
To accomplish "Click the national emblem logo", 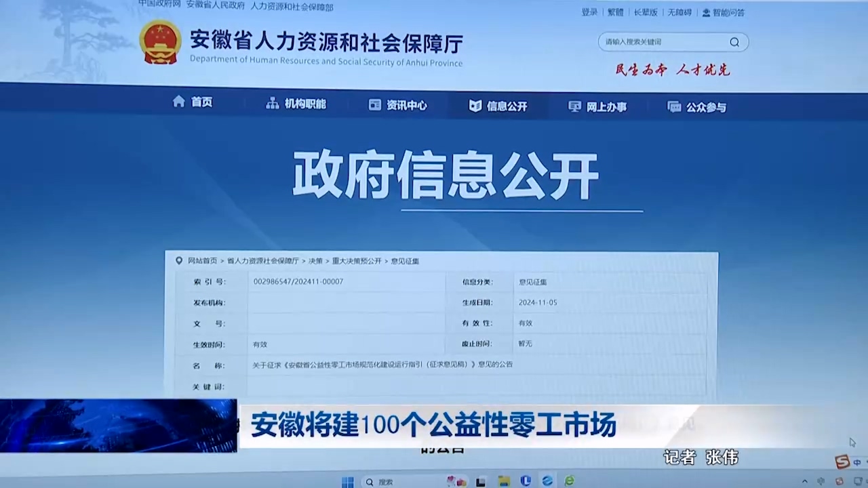I will click(160, 42).
